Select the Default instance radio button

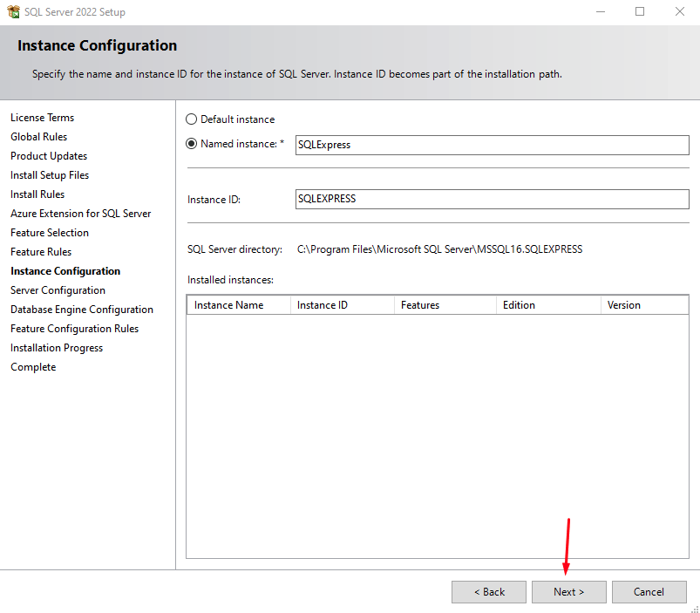(191, 119)
